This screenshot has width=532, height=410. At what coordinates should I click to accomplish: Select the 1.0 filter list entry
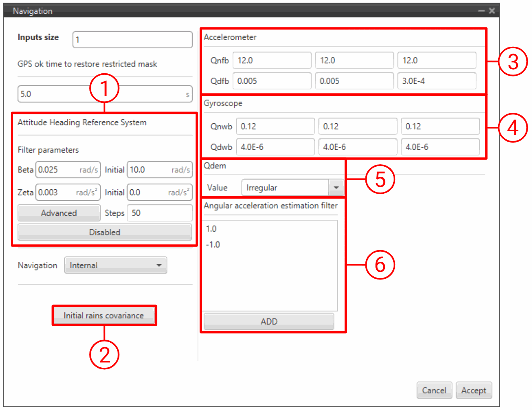[x=211, y=229]
